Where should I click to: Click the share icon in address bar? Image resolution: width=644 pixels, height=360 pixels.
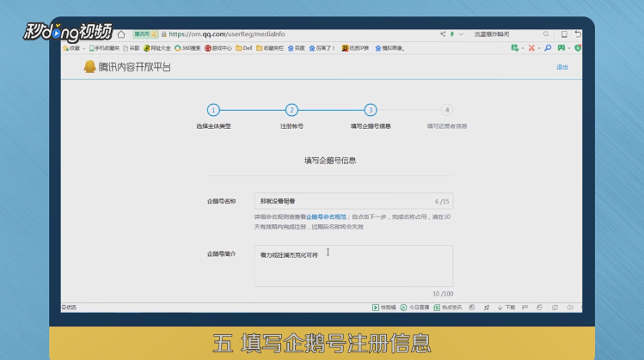pyautogui.click(x=443, y=34)
